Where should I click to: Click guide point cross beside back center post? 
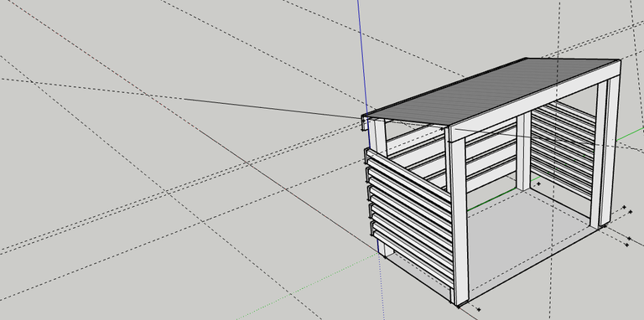tap(538, 184)
